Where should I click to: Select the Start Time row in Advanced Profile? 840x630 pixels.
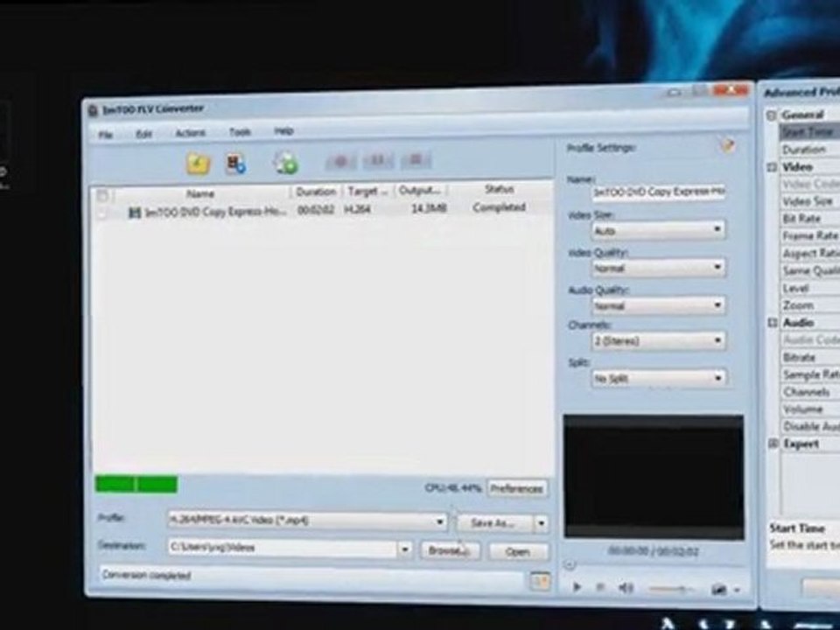click(809, 132)
